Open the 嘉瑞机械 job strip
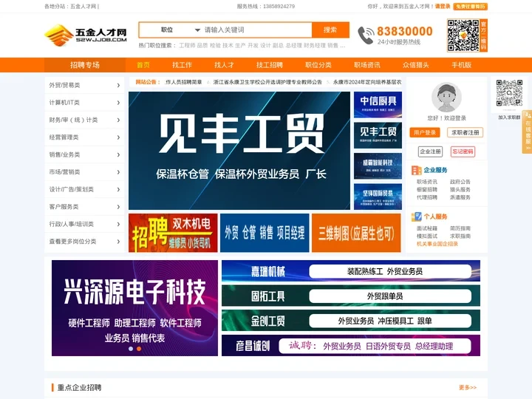Viewport: 532px width, 399px height. (x=351, y=270)
